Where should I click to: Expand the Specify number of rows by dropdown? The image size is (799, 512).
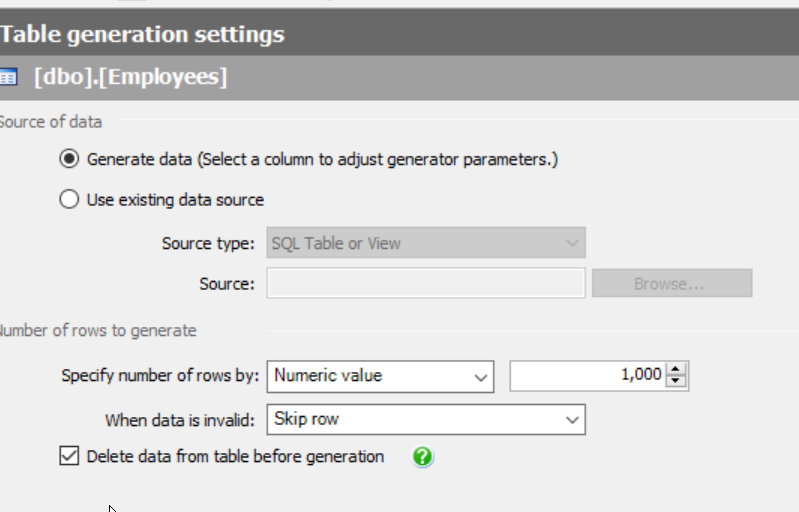380,376
